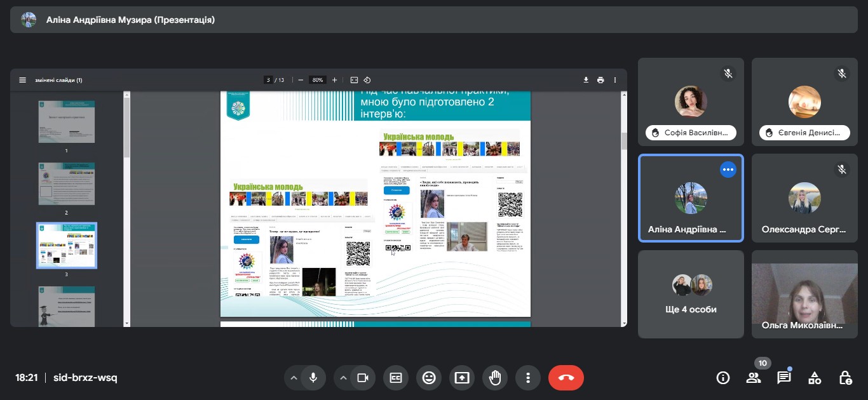The image size is (868, 400).
Task: Open options on Аліна Андріївна's tile
Action: click(x=728, y=170)
